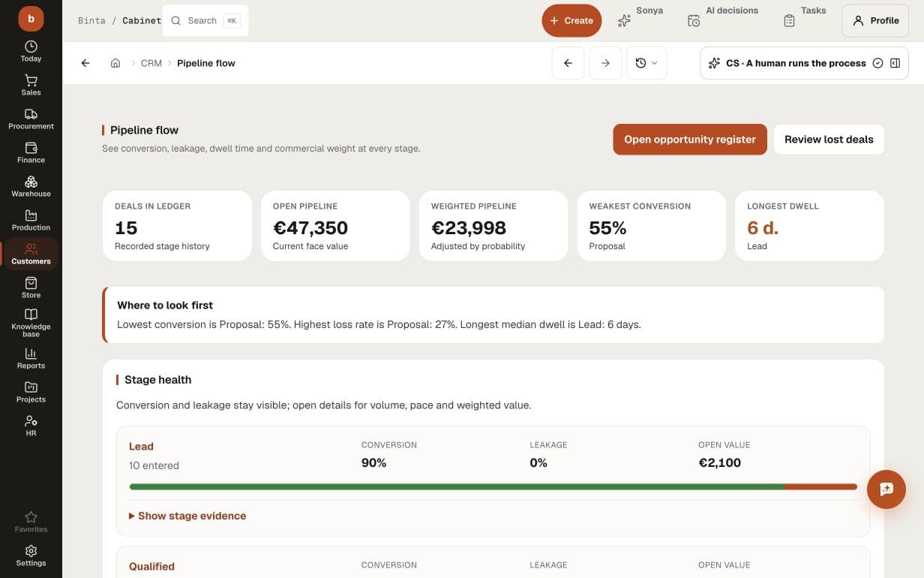The image size is (924, 578).
Task: Click Cabinet in the workspace path
Action: [142, 20]
